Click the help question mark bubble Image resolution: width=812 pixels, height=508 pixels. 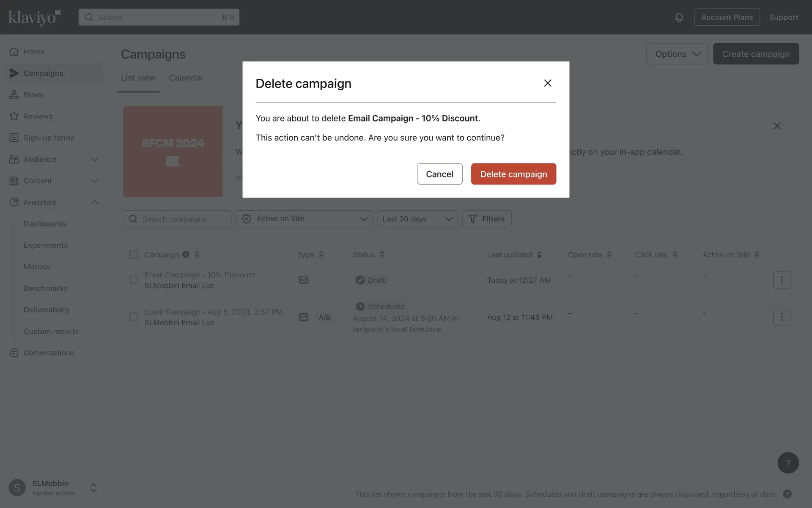click(x=787, y=463)
